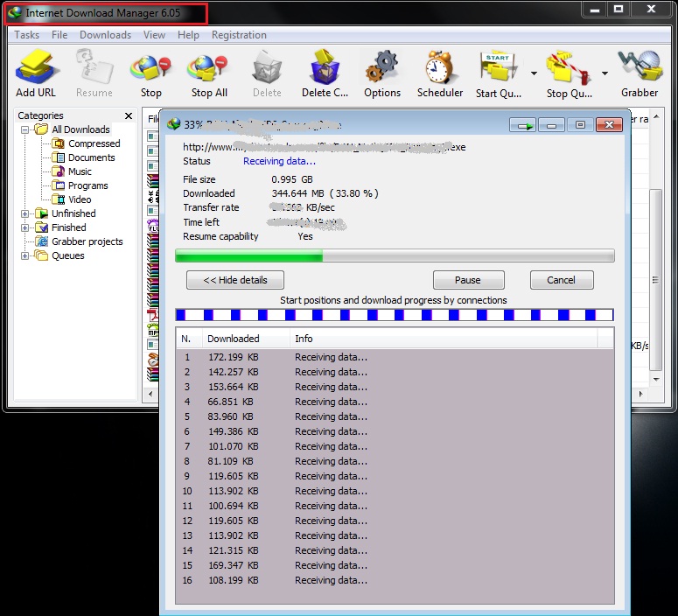Image resolution: width=678 pixels, height=616 pixels.
Task: Select connection row 16 with 108.199 KB
Action: (395, 580)
